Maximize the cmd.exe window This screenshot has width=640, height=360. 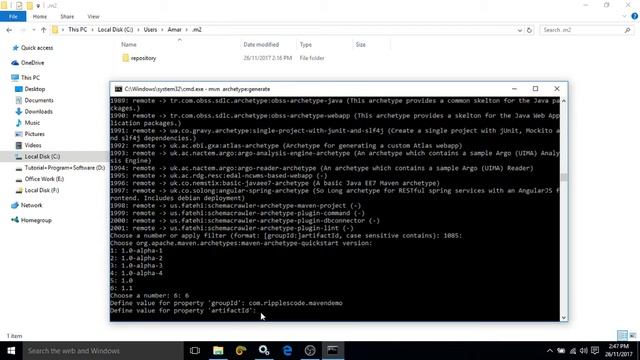[x=536, y=89]
